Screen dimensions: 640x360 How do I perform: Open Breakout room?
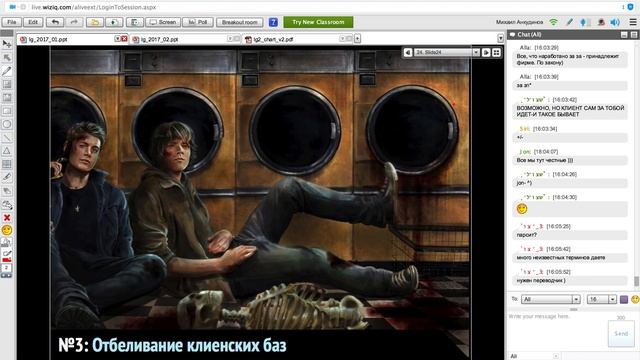coord(240,22)
